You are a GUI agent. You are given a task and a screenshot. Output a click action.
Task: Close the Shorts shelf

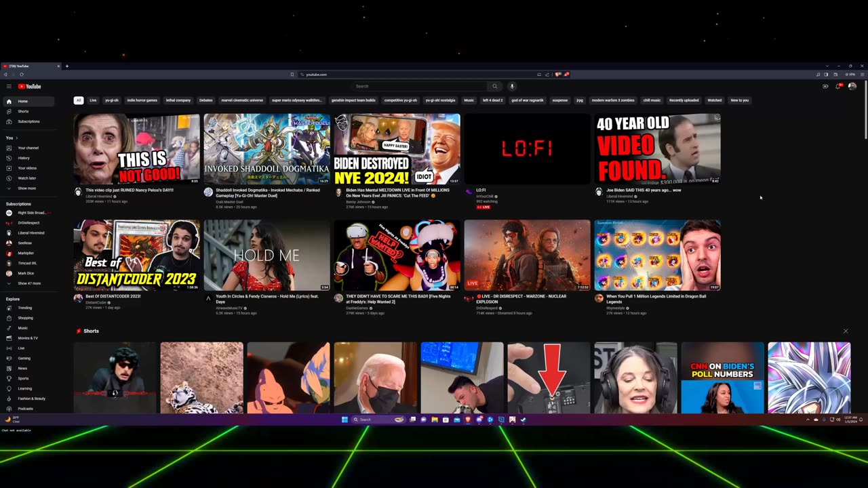846,331
